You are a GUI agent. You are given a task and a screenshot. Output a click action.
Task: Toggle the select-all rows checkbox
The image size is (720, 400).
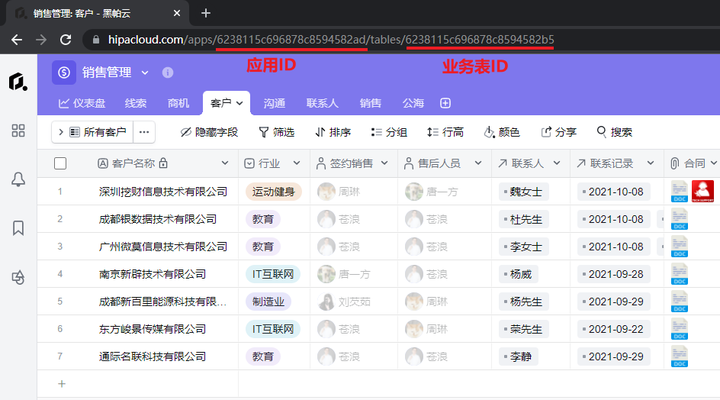60,163
